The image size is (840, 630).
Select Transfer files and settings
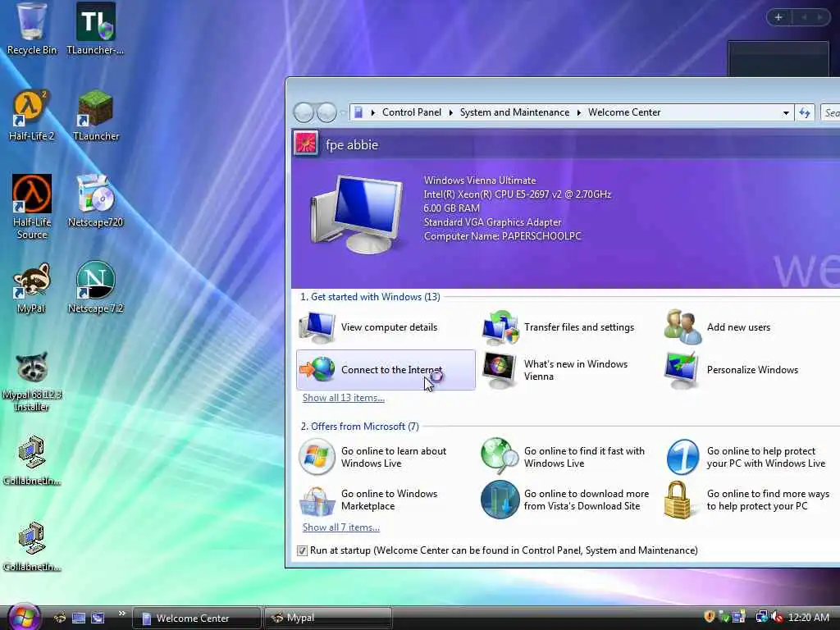(x=559, y=326)
